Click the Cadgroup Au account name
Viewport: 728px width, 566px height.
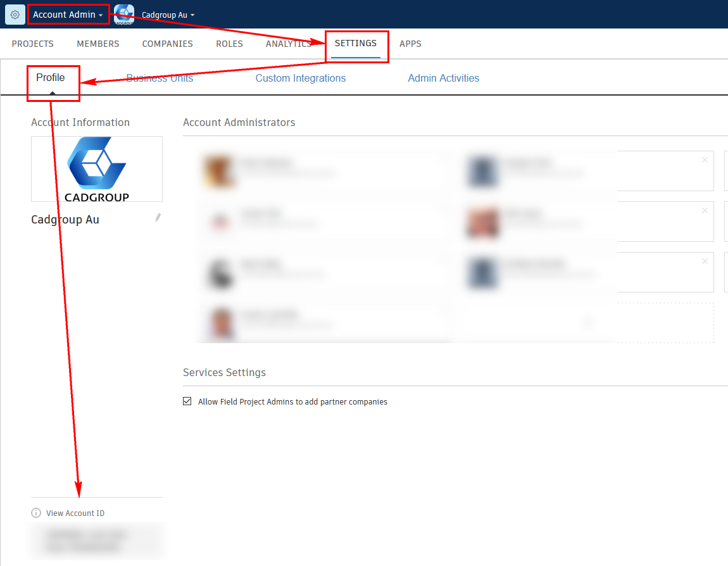coord(65,220)
